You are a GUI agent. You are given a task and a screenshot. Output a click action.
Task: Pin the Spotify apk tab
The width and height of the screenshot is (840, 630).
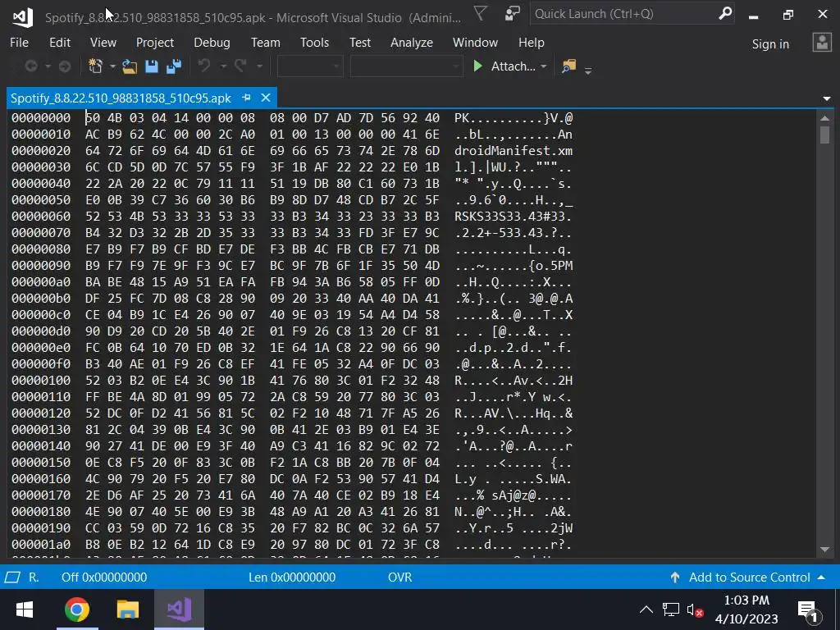(x=246, y=98)
